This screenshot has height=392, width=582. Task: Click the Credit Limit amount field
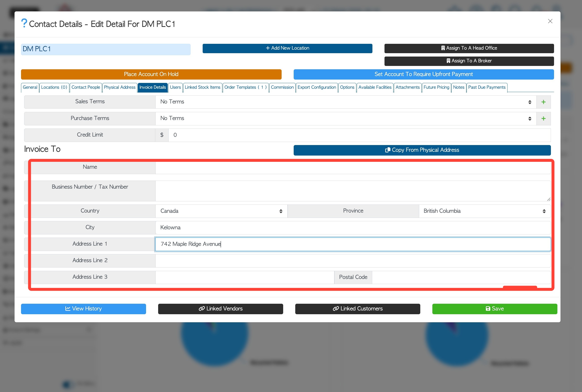pos(359,135)
